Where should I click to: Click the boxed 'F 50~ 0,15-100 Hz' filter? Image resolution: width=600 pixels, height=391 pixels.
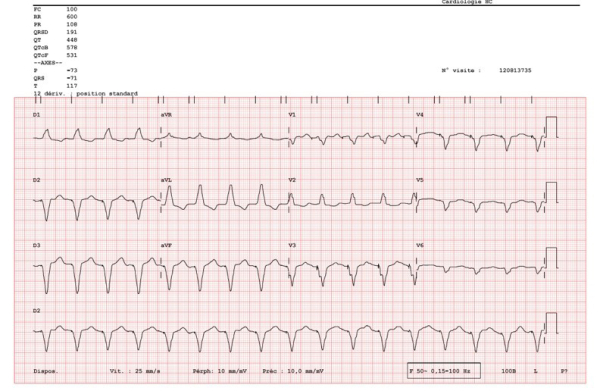tap(444, 370)
